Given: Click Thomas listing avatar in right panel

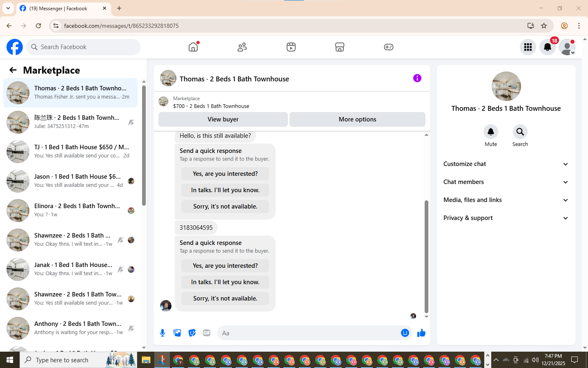Looking at the screenshot, I should pyautogui.click(x=506, y=86).
